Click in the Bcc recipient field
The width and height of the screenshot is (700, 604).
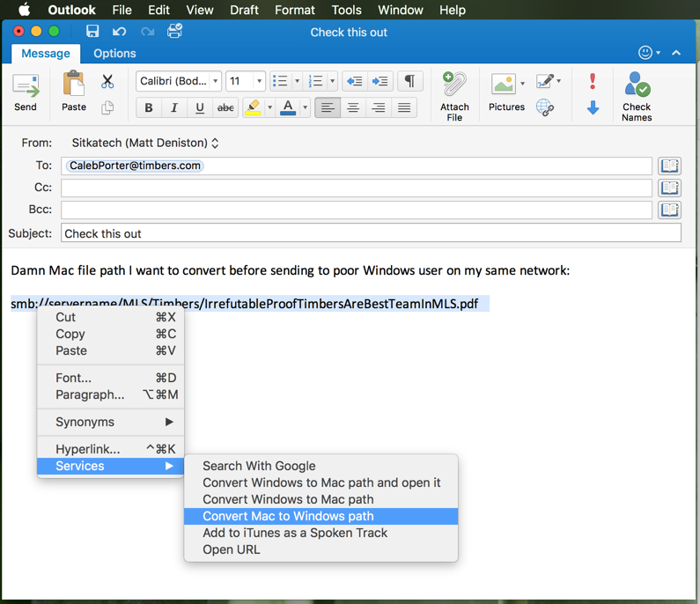tap(357, 210)
